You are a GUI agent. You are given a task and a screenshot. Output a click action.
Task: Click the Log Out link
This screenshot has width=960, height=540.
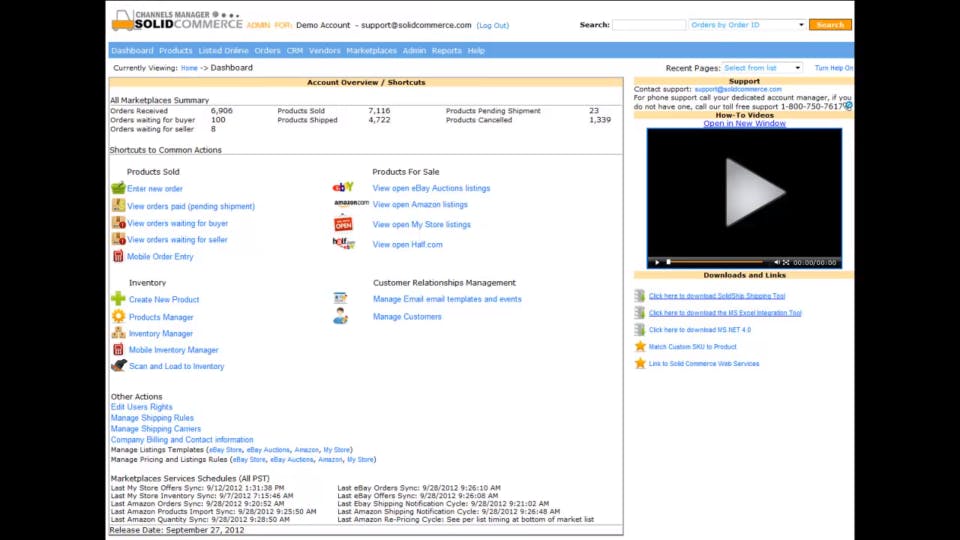[x=493, y=26]
